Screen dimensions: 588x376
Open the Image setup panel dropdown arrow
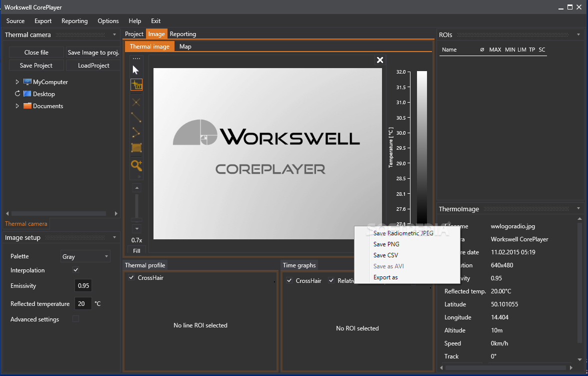coord(114,237)
